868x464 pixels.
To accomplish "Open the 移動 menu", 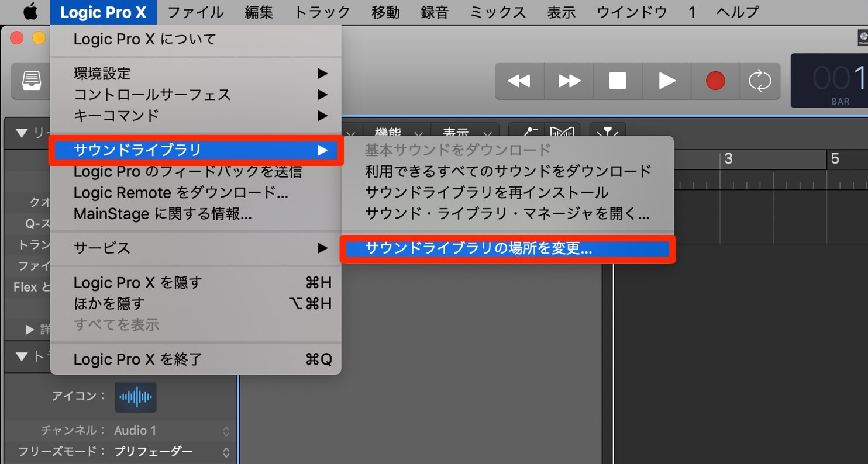I will [386, 12].
